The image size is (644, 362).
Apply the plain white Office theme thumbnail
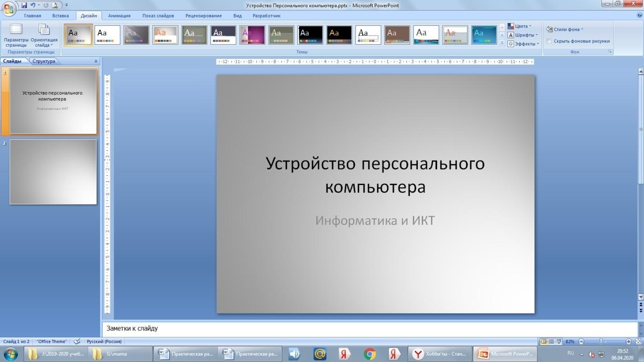click(108, 35)
